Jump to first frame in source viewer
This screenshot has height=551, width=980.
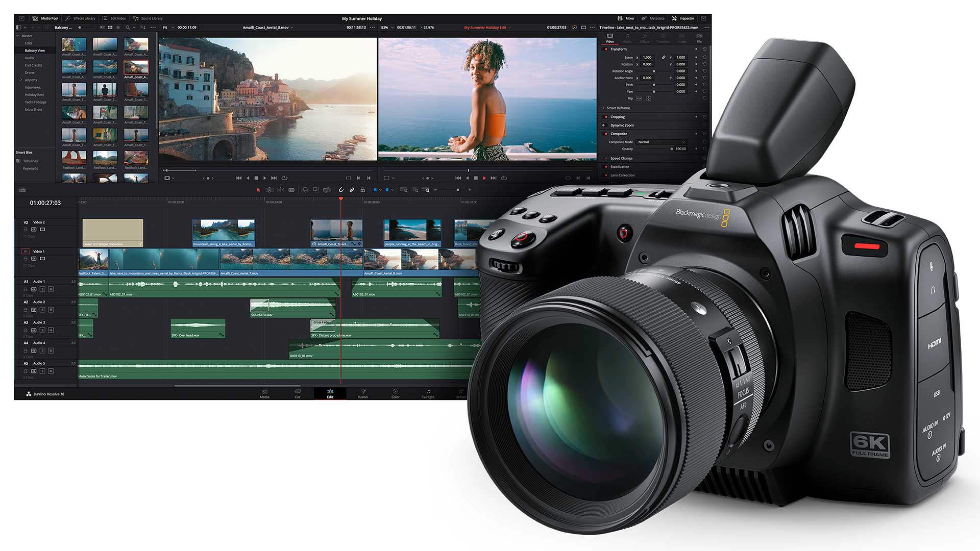tap(238, 178)
